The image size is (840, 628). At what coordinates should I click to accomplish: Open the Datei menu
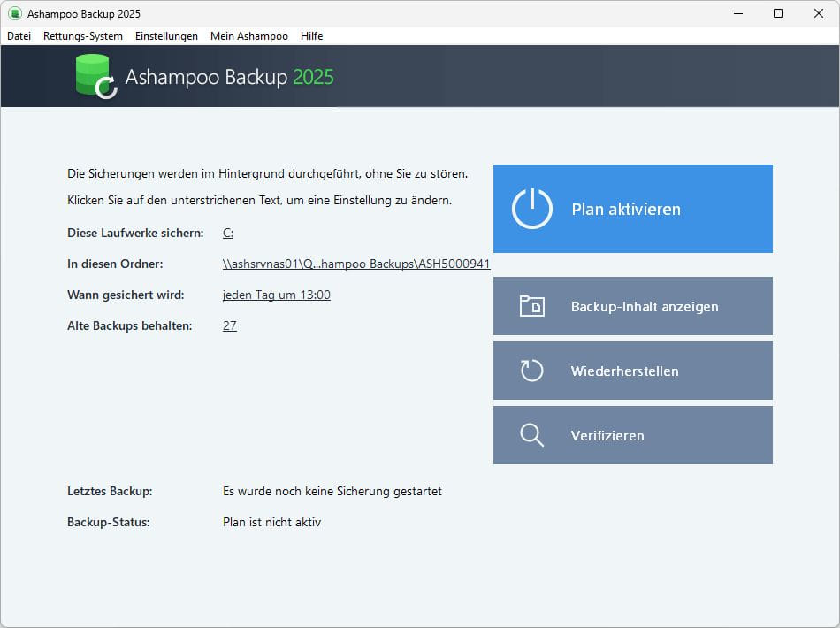(19, 36)
